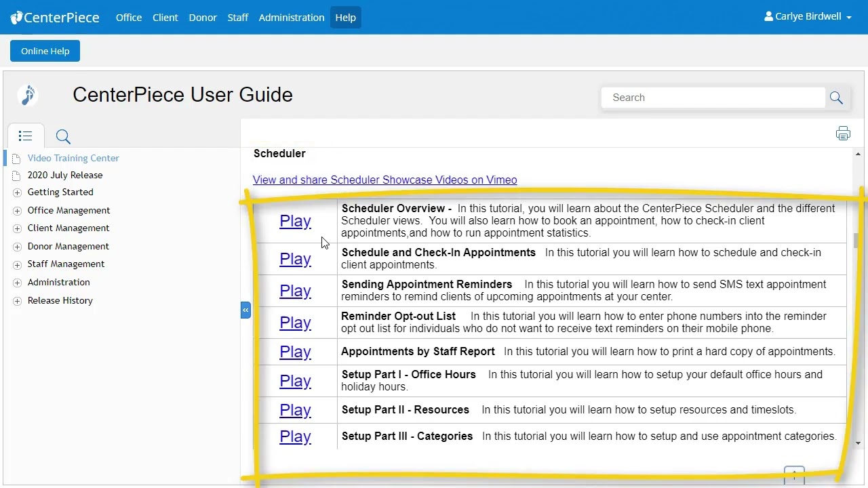Screen dimensions: 868x488
Task: Expand the Release History section
Action: coord(17,301)
